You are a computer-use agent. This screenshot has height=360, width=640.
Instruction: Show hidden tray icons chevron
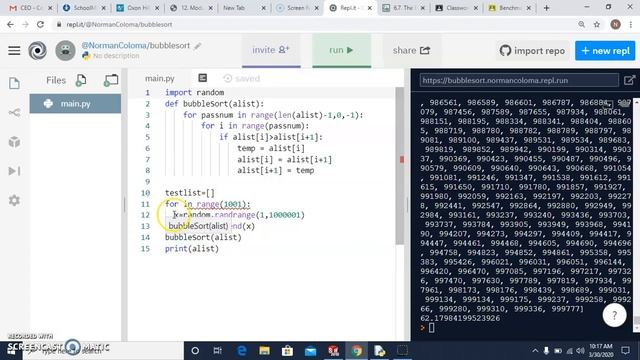point(535,351)
